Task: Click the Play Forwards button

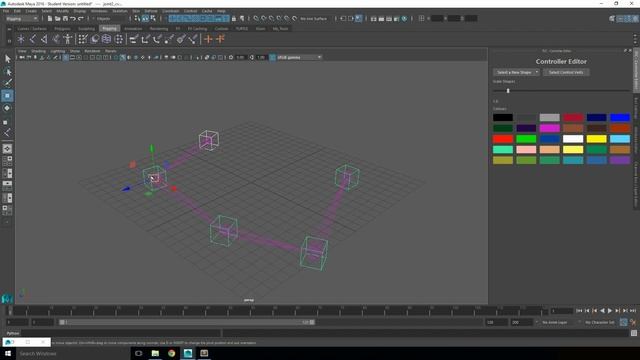Action: click(x=610, y=311)
